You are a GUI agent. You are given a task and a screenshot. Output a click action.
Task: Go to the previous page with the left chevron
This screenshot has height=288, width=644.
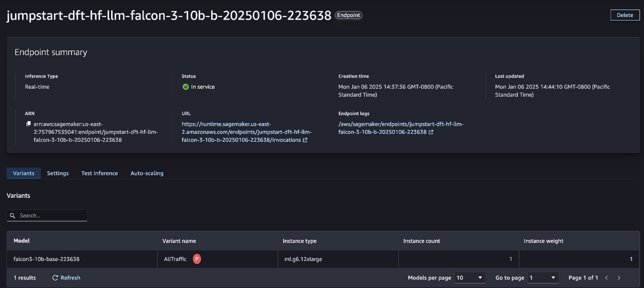(x=606, y=277)
